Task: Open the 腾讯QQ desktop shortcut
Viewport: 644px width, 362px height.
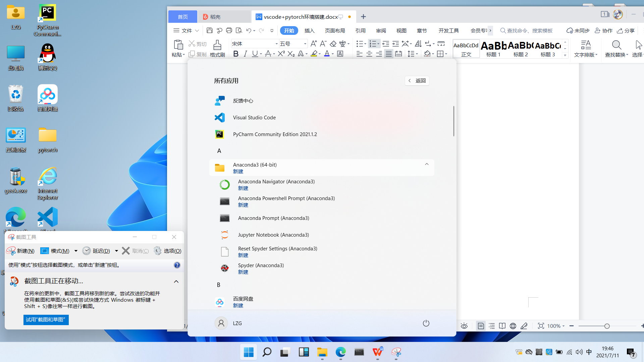Action: 48,57
